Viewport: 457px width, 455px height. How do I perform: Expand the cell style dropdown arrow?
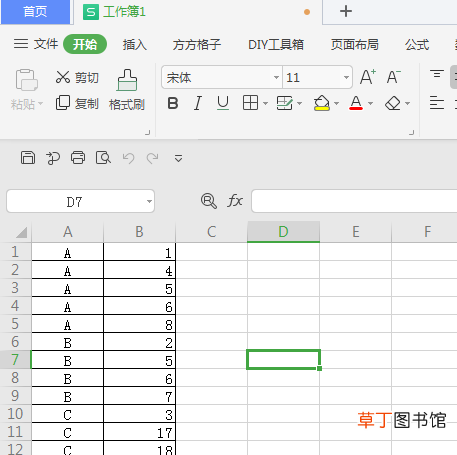tap(299, 103)
